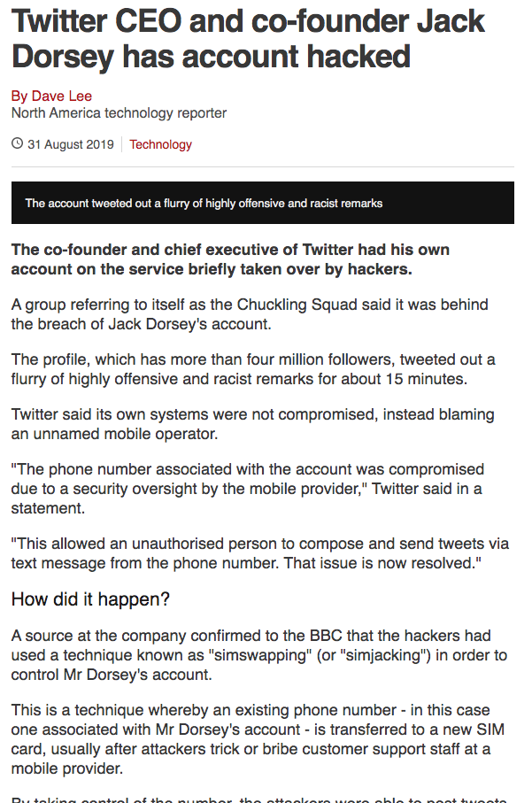Open the Technology section link
This screenshot has height=803, width=532.
click(160, 144)
